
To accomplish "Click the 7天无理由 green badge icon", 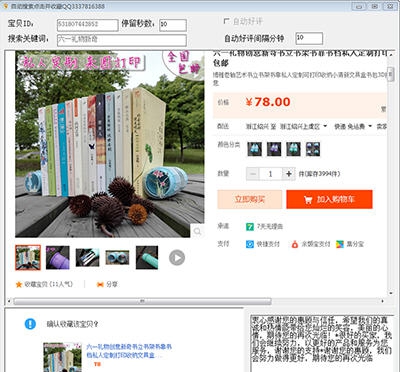I will pos(250,227).
